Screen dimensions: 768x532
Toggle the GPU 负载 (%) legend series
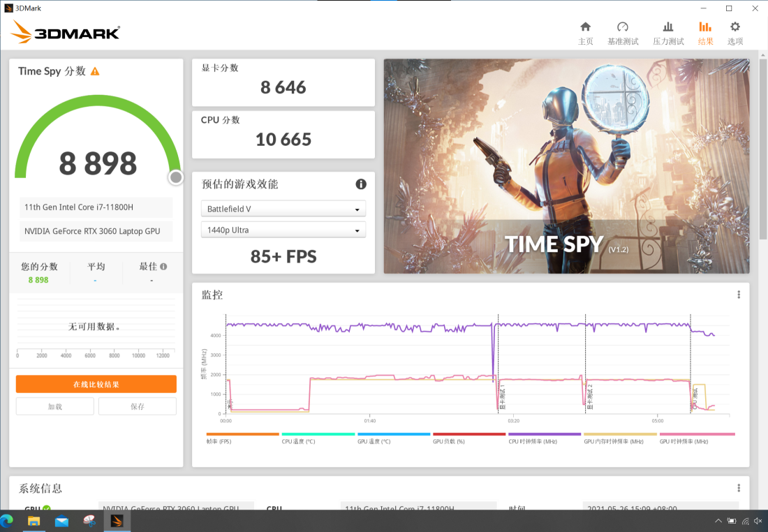pos(469,438)
